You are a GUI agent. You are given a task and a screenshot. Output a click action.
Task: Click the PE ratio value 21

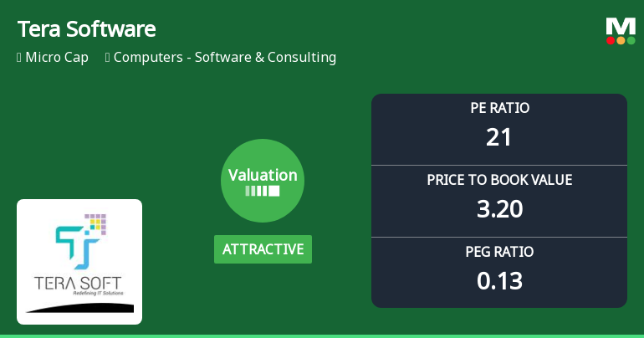pyautogui.click(x=499, y=136)
